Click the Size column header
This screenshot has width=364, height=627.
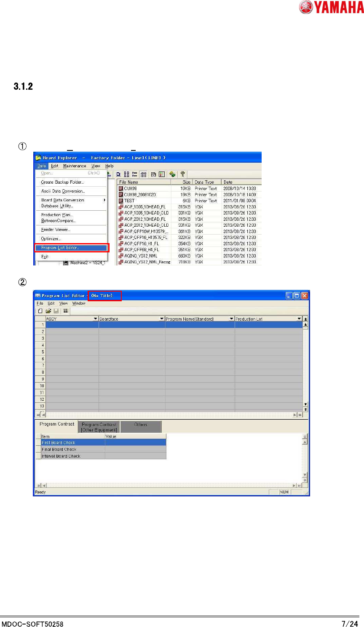182,182
